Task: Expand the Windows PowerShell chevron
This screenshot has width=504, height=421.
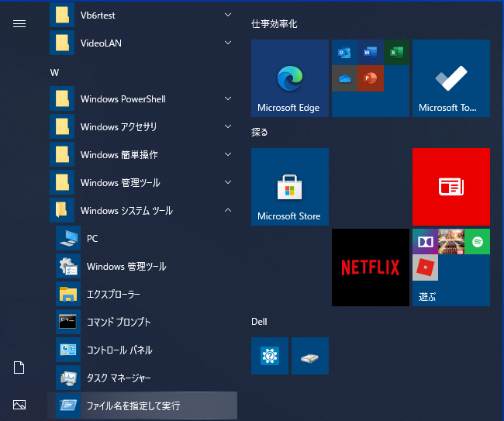Action: coord(228,98)
